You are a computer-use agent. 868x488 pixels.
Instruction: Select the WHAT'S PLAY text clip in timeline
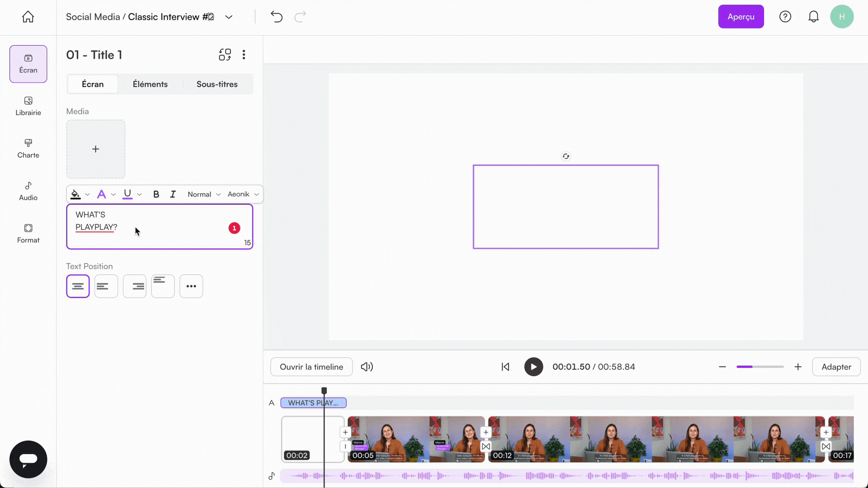(313, 403)
